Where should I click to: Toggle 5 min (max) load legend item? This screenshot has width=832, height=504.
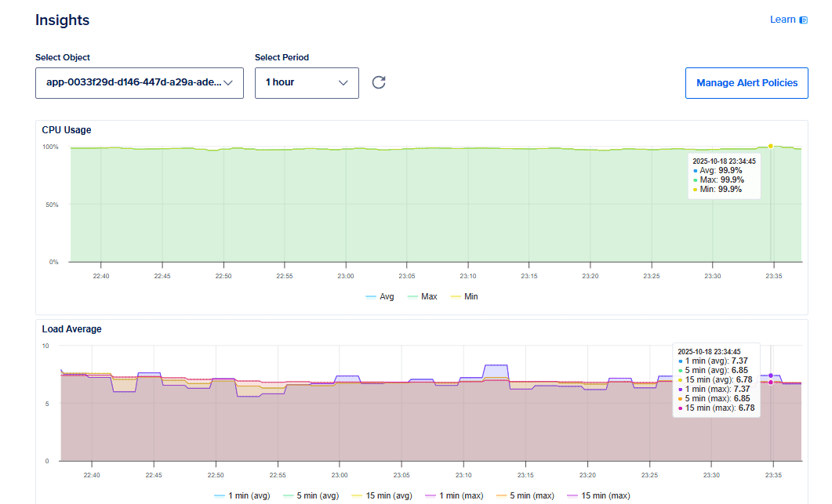(x=525, y=495)
